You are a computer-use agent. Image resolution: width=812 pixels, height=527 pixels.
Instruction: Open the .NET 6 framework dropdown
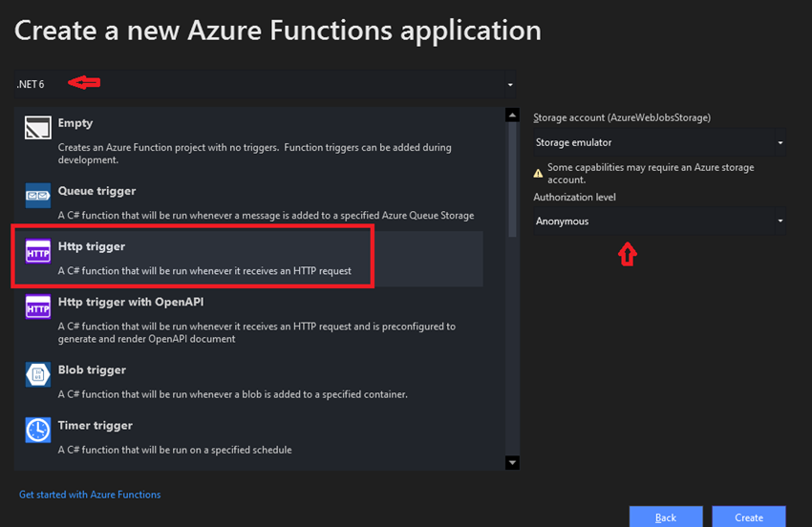point(266,84)
